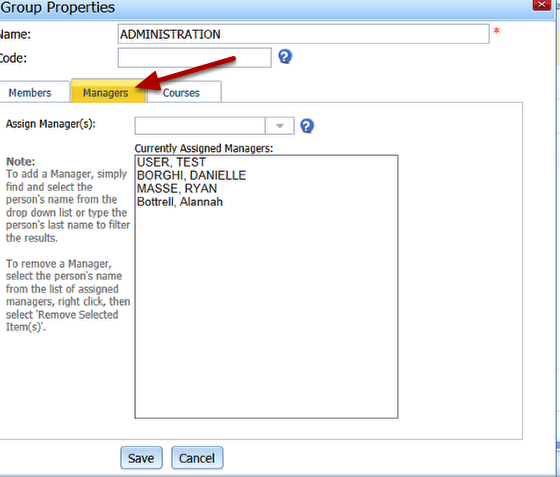Click the empty Code input field
Image resolution: width=560 pixels, height=477 pixels.
[x=195, y=57]
